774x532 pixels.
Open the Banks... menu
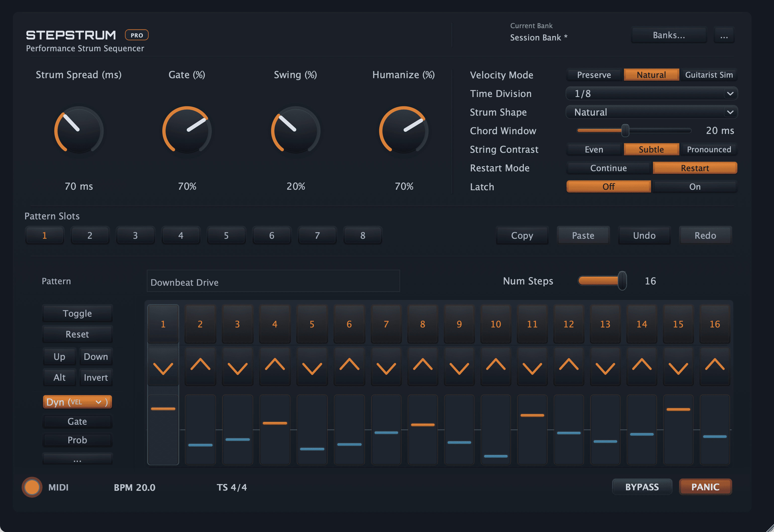point(669,35)
